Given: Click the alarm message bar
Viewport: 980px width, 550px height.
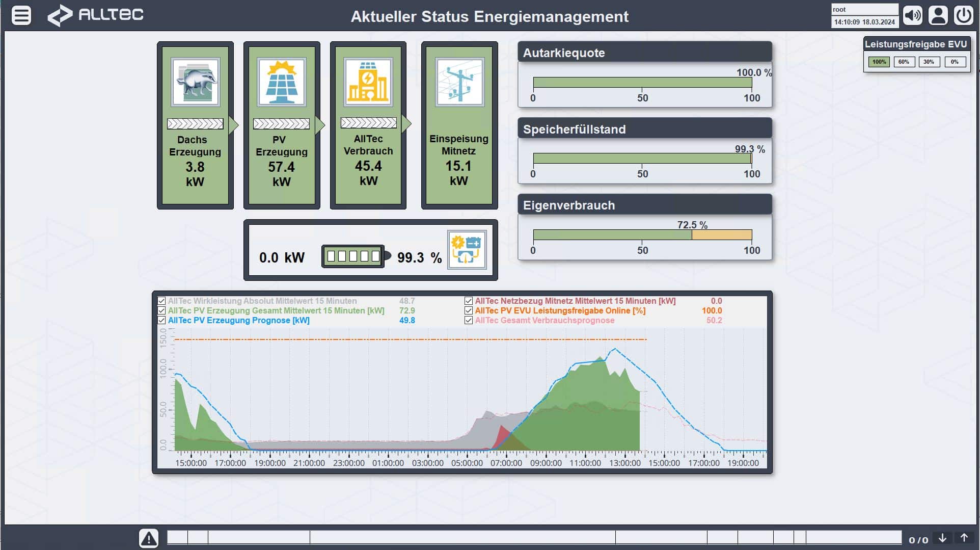Looking at the screenshot, I should [x=534, y=537].
